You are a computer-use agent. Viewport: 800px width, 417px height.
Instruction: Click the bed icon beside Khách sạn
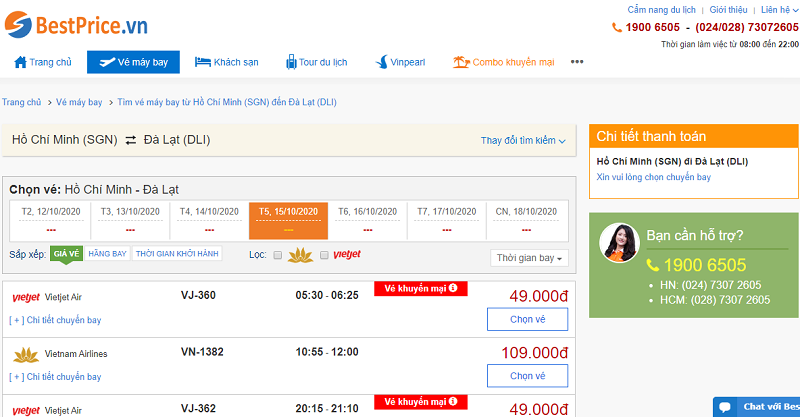tap(203, 62)
